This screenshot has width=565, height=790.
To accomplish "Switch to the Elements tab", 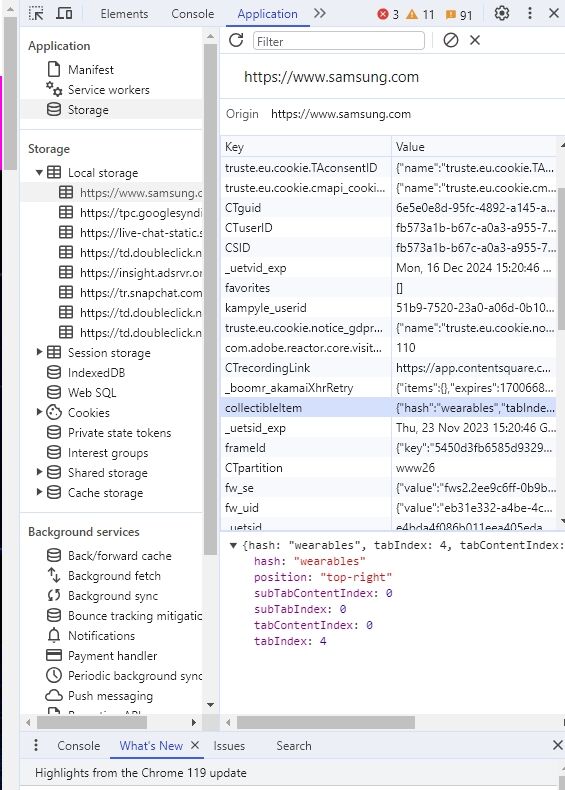I will pyautogui.click(x=124, y=14).
